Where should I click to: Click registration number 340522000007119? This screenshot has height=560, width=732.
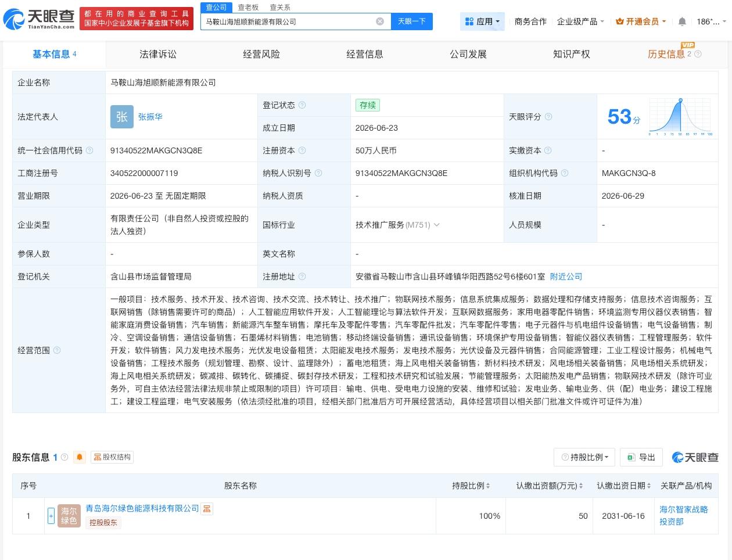[x=144, y=173]
